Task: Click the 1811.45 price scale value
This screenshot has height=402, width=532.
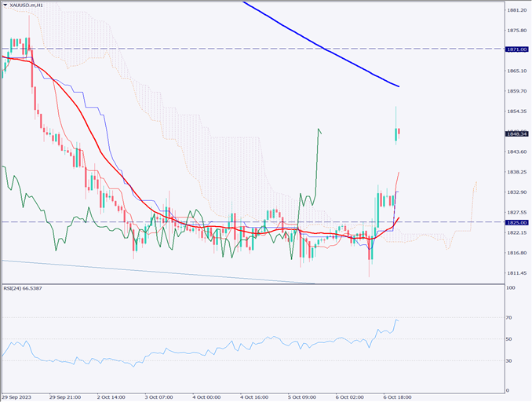Action: point(516,273)
